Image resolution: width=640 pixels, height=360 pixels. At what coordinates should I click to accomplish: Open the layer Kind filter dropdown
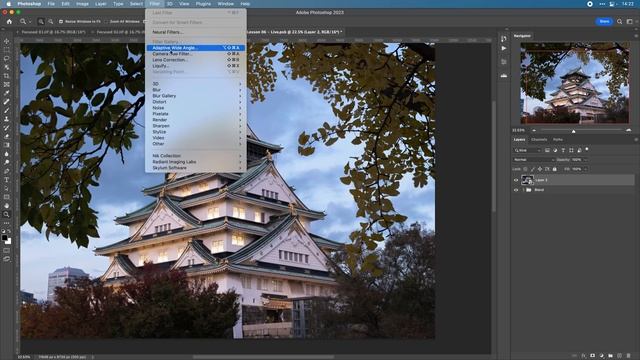tap(527, 150)
